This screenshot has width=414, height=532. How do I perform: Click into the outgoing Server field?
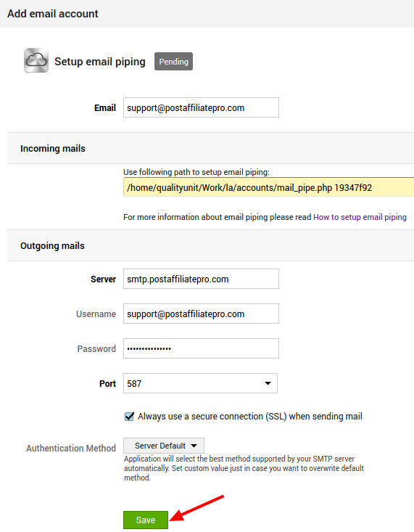coord(201,279)
